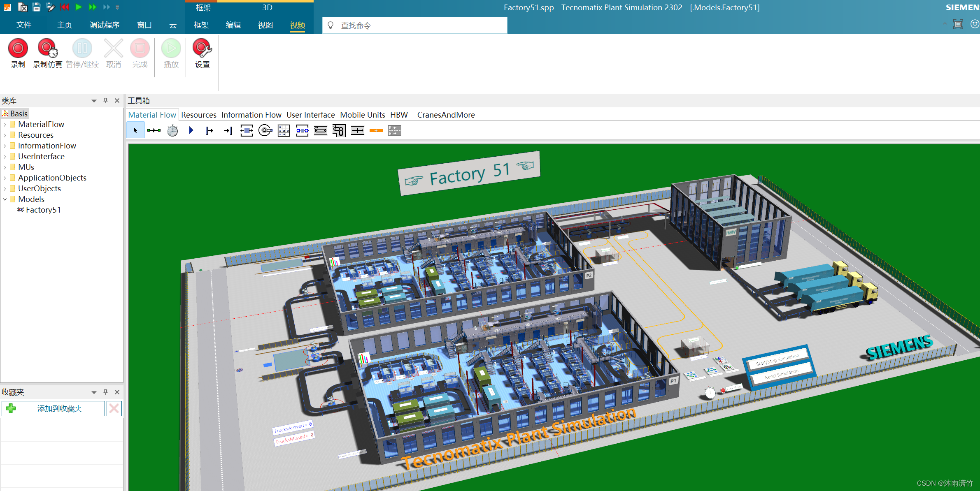Open the Factory51 model in the tree

point(43,210)
